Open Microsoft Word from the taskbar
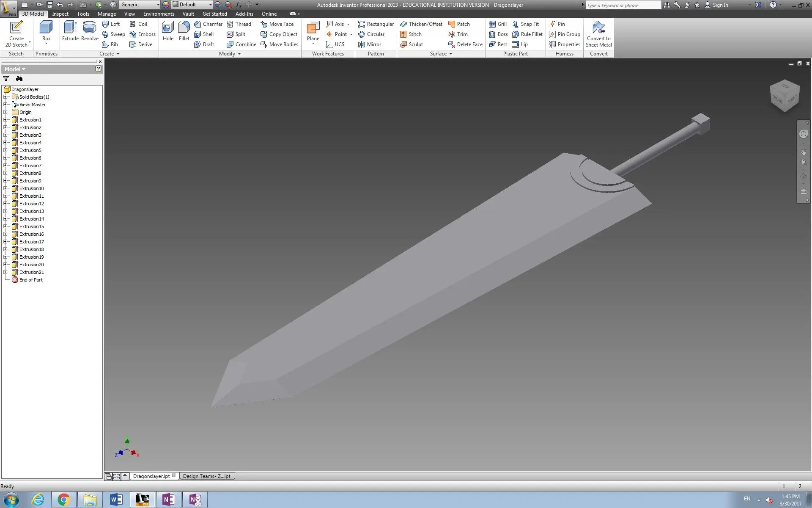Image resolution: width=812 pixels, height=508 pixels. [116, 500]
